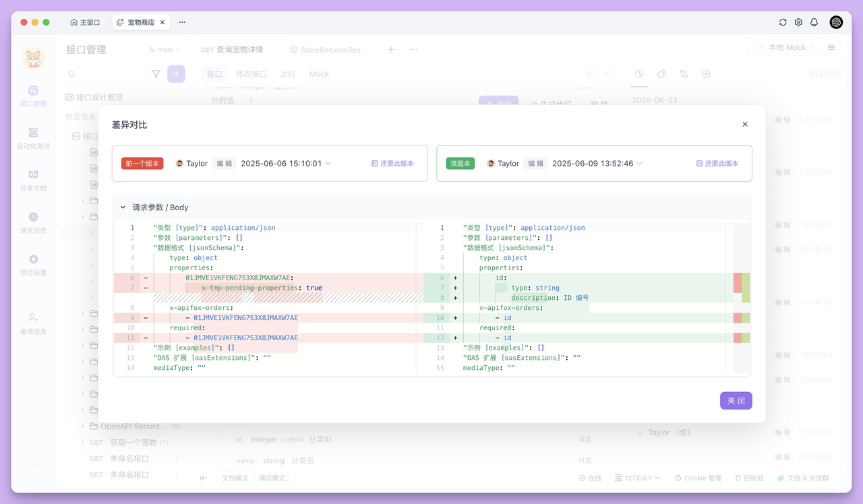Click the diff overview ruler beside the code

742,298
